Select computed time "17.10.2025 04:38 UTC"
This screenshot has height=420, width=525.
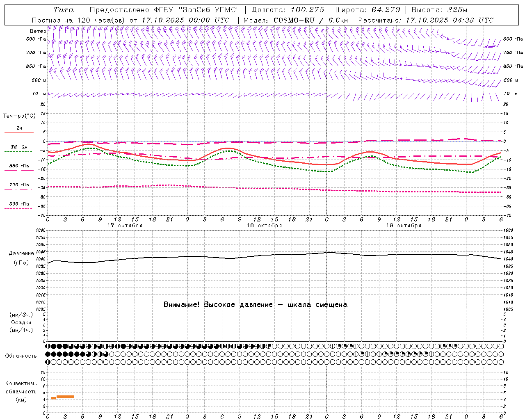(450, 20)
